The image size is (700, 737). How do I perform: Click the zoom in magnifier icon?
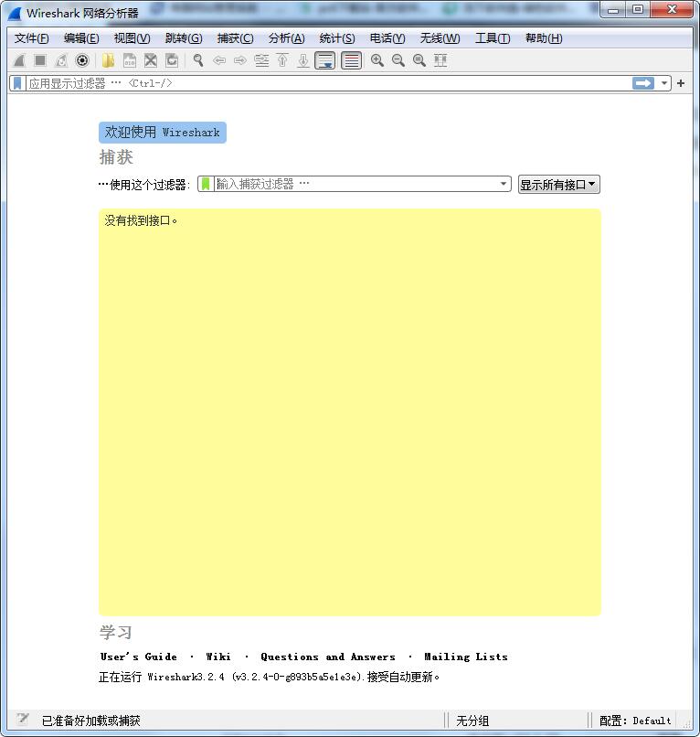point(377,60)
